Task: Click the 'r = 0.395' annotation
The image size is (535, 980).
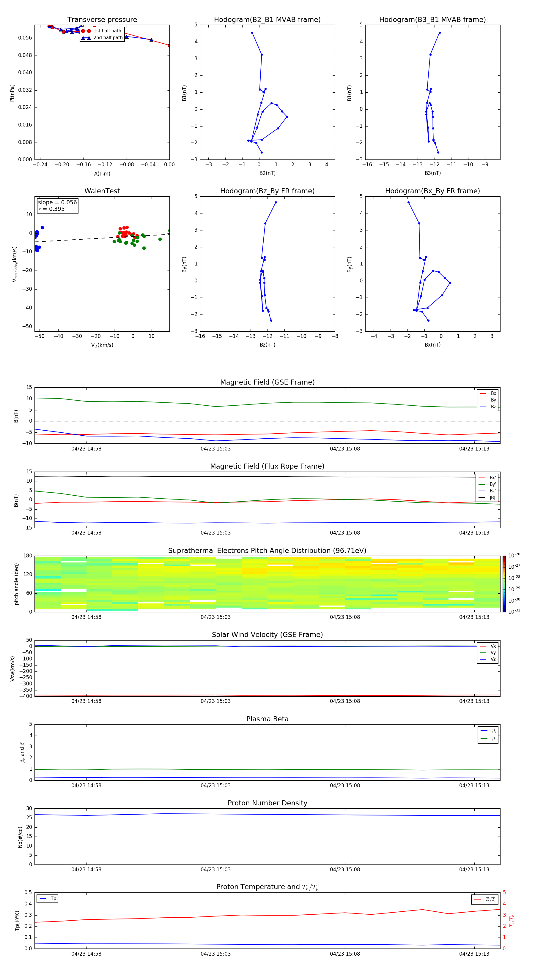Action: (51, 209)
